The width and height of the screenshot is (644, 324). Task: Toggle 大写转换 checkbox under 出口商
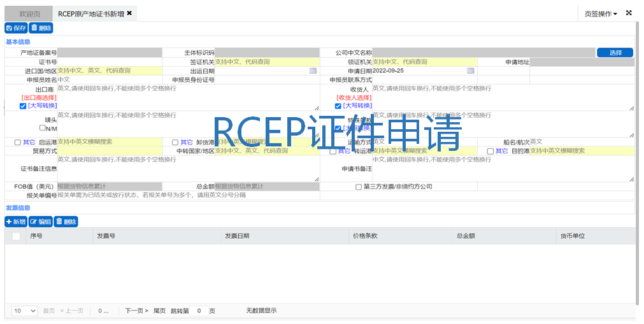(x=23, y=106)
